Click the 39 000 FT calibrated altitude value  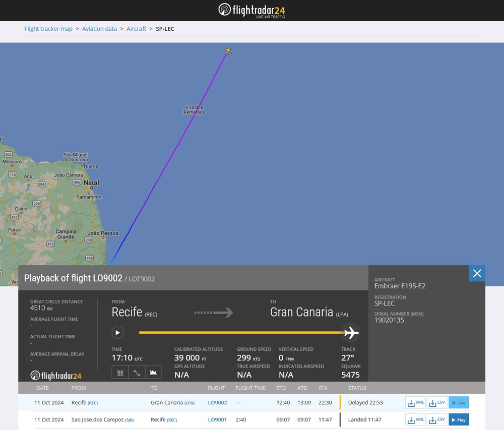point(190,358)
